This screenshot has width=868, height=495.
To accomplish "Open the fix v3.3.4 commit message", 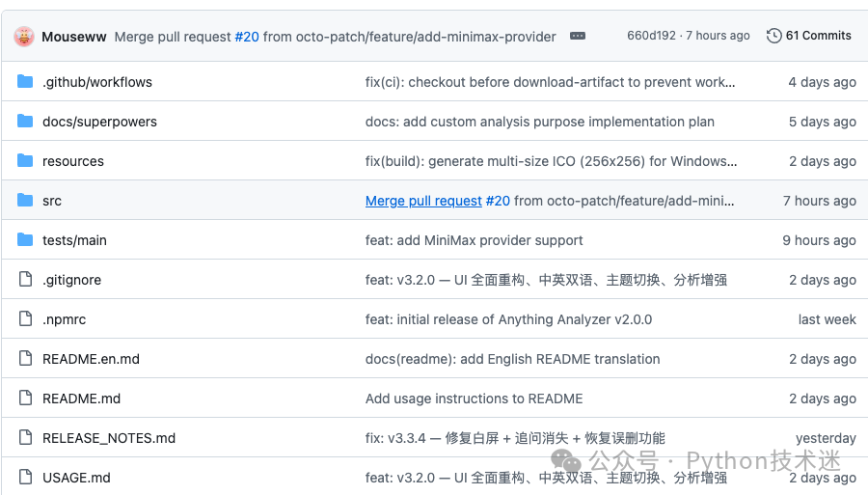I will coord(515,438).
